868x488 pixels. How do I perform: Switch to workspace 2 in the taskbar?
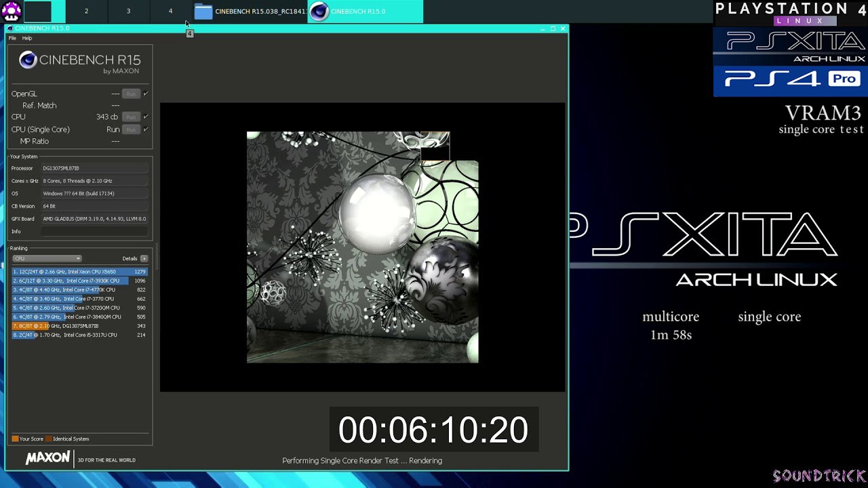(86, 12)
